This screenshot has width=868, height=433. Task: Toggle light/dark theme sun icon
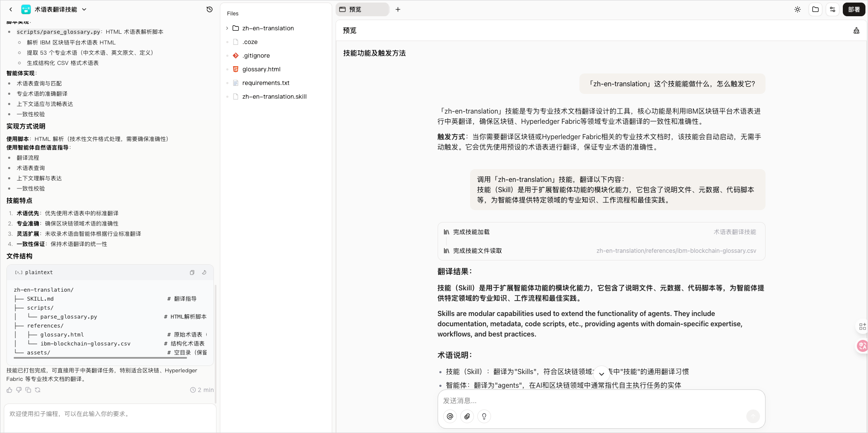pyautogui.click(x=798, y=9)
